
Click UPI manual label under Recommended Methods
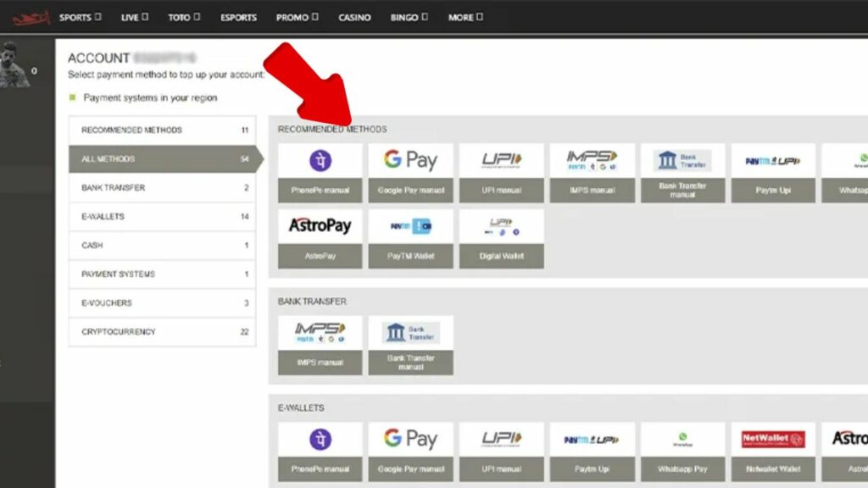coord(502,191)
